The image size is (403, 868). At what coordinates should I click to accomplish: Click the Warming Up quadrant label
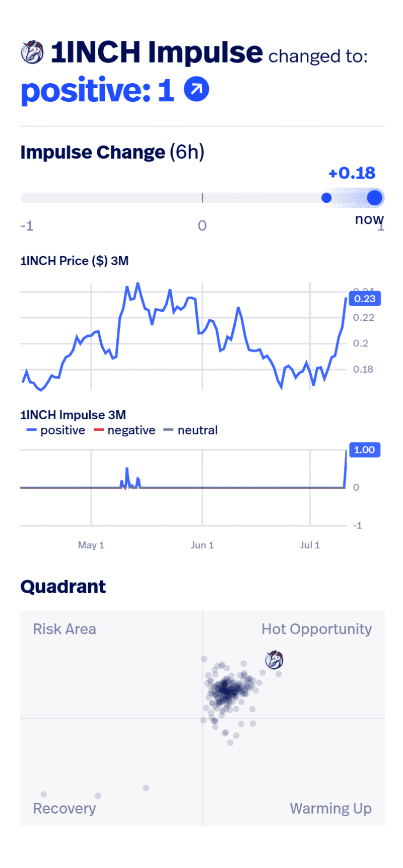tap(330, 808)
